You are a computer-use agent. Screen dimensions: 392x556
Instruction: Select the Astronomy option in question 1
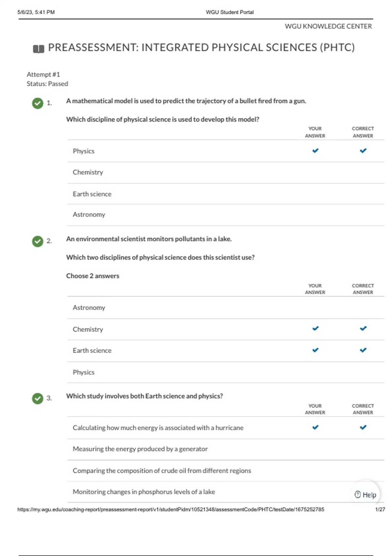(225, 215)
